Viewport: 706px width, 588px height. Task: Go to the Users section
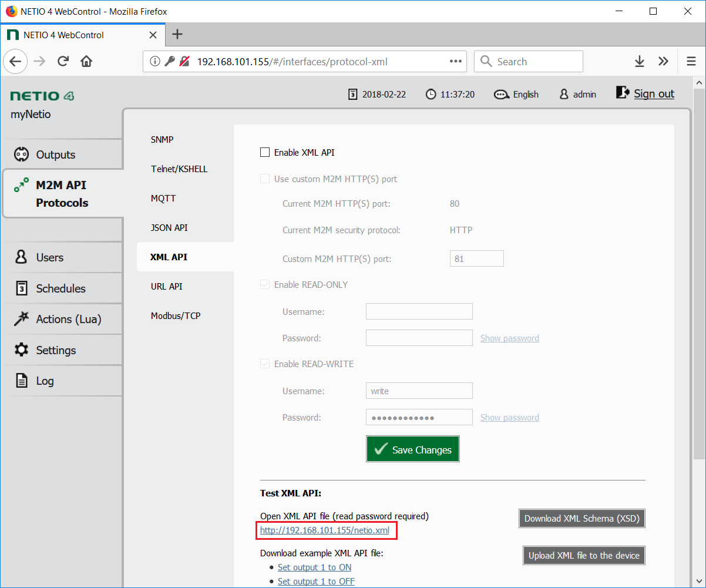click(x=62, y=257)
